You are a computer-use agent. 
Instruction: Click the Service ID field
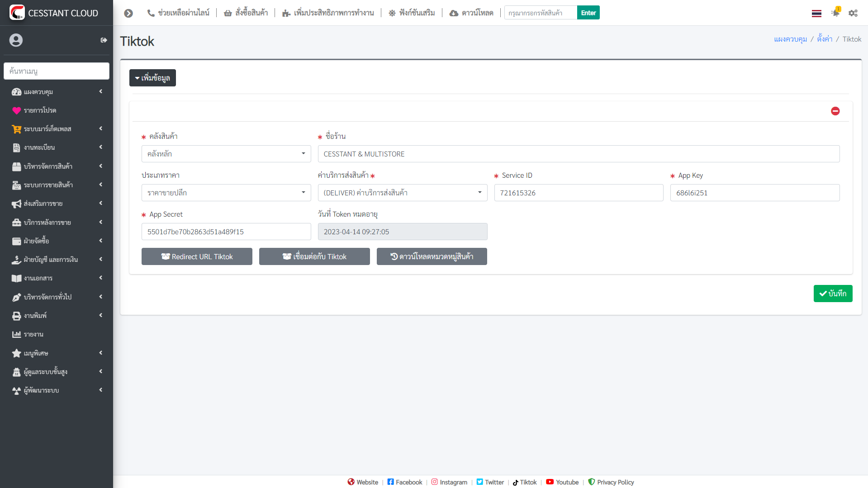(579, 193)
